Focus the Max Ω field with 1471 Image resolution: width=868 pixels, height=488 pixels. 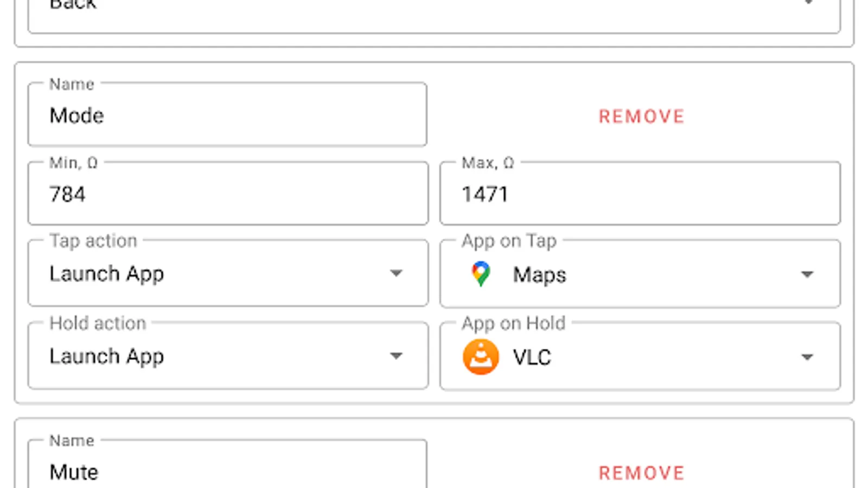pos(640,193)
